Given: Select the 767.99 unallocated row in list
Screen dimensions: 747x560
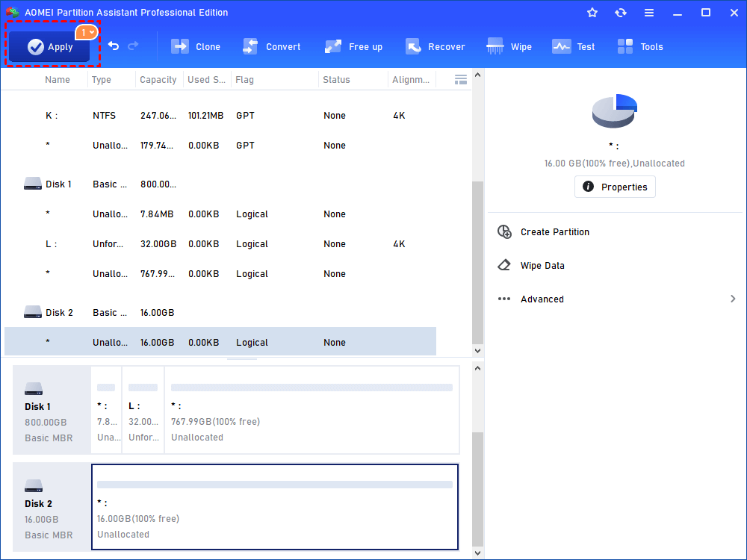Looking at the screenshot, I should (220, 274).
